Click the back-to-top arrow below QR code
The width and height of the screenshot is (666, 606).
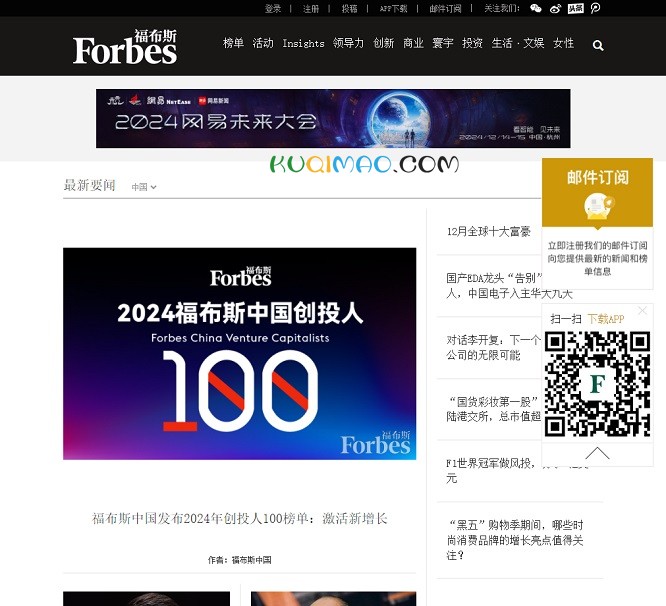[597, 454]
